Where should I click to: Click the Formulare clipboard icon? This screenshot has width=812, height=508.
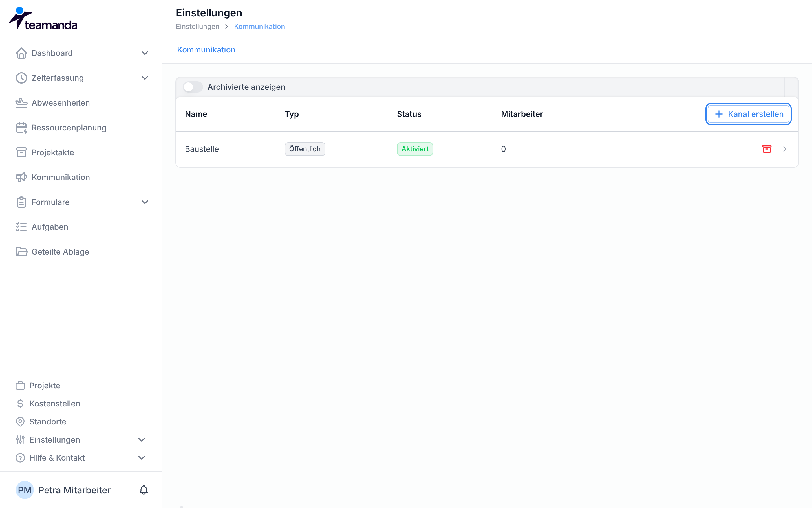(21, 202)
